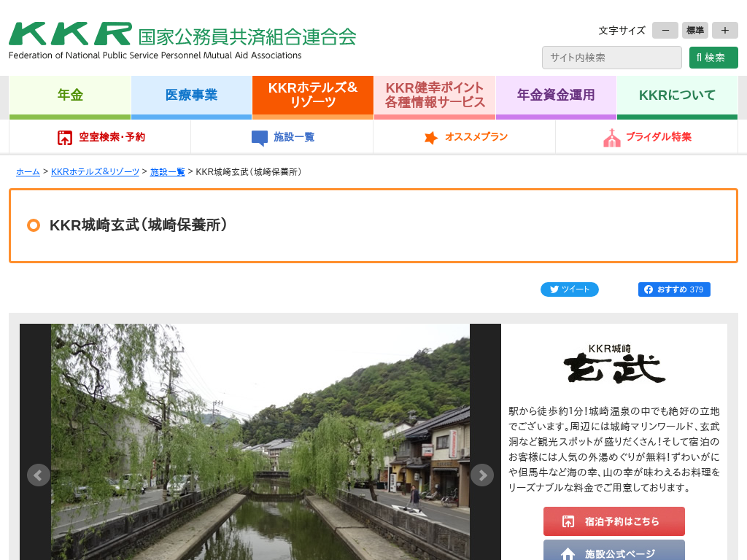The height and width of the screenshot is (560, 747).
Task: Click the page title KKR城崎玄武(城崎保養所)
Action: click(x=138, y=225)
